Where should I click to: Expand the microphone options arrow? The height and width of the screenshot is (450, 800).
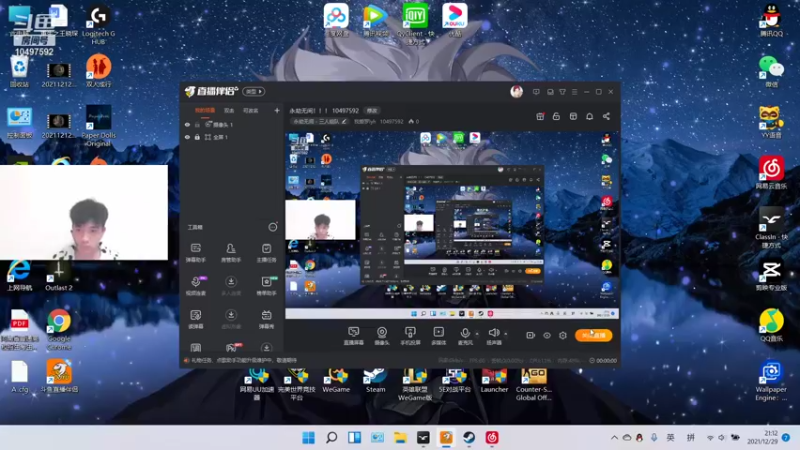[x=477, y=334]
